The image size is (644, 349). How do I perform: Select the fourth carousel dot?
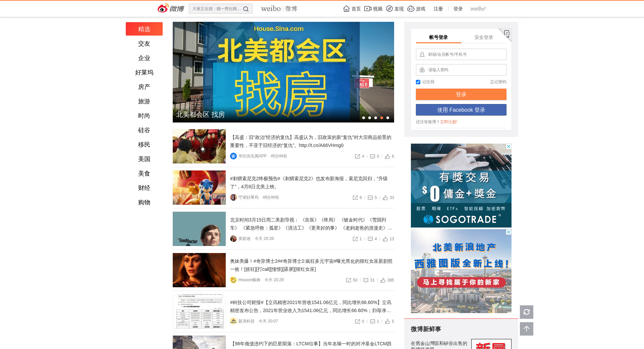tap(382, 118)
